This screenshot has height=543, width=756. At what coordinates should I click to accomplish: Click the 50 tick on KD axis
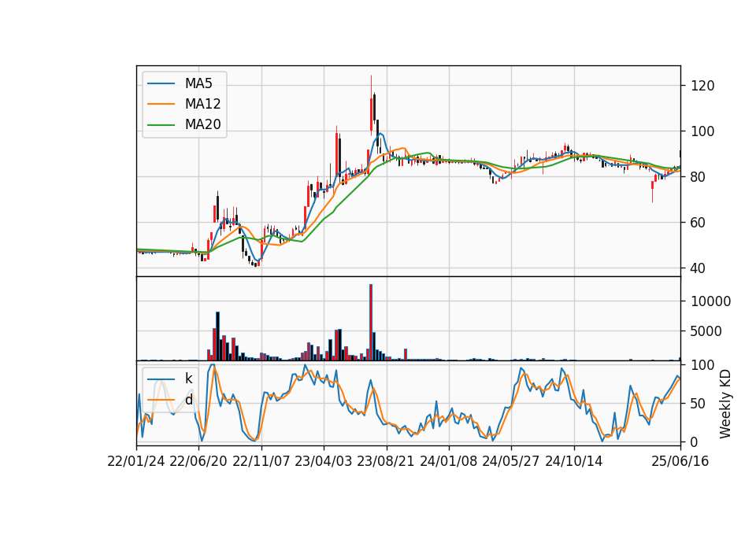pos(699,404)
